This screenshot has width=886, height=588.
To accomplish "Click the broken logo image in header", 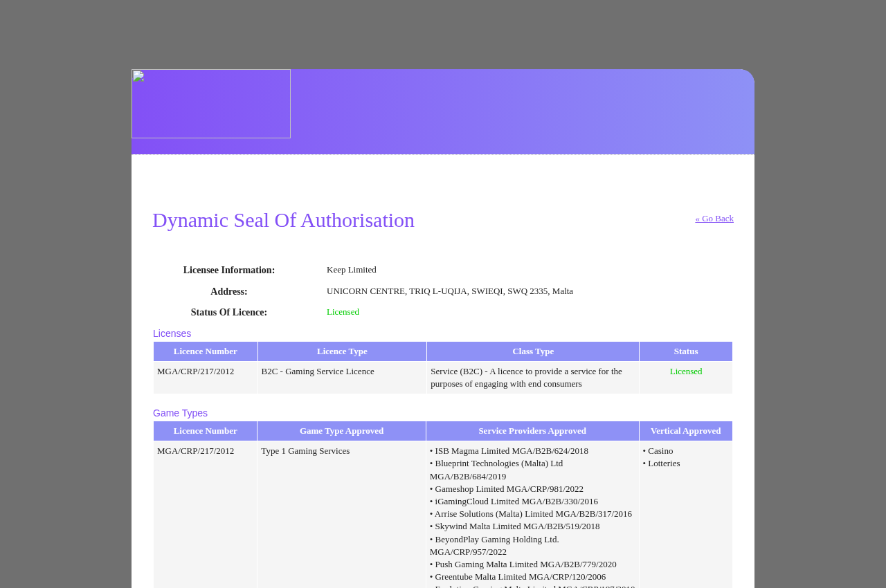I will coord(211,104).
